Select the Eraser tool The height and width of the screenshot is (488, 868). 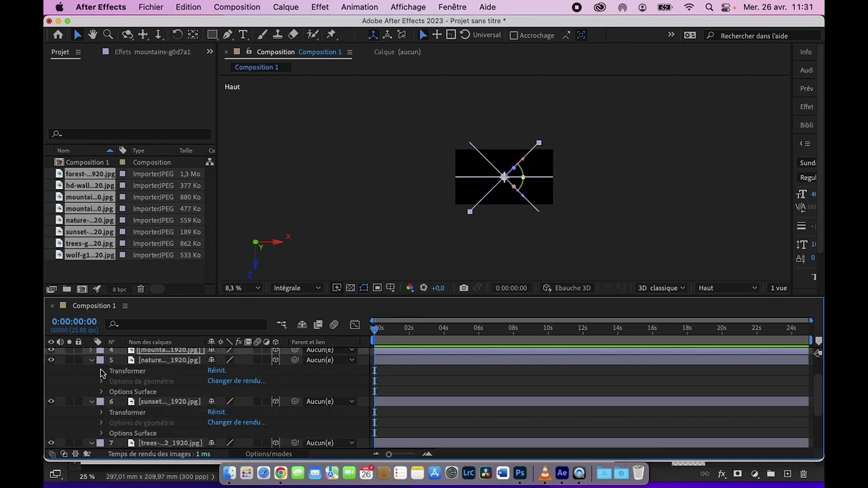click(x=293, y=35)
